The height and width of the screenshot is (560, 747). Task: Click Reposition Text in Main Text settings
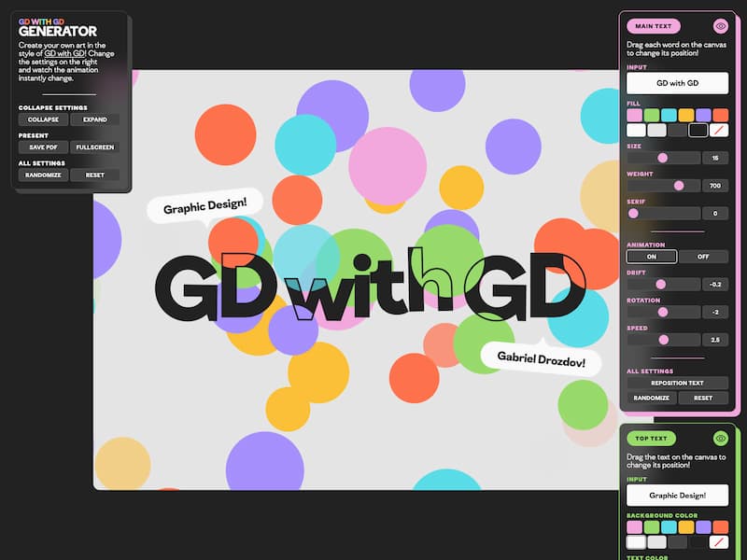click(x=677, y=383)
